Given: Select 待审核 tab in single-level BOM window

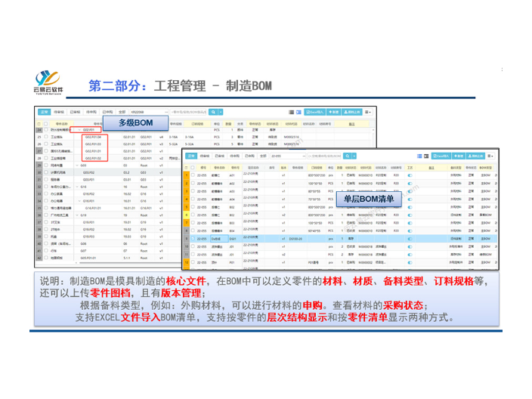Looking at the screenshot, I should click(205, 156).
